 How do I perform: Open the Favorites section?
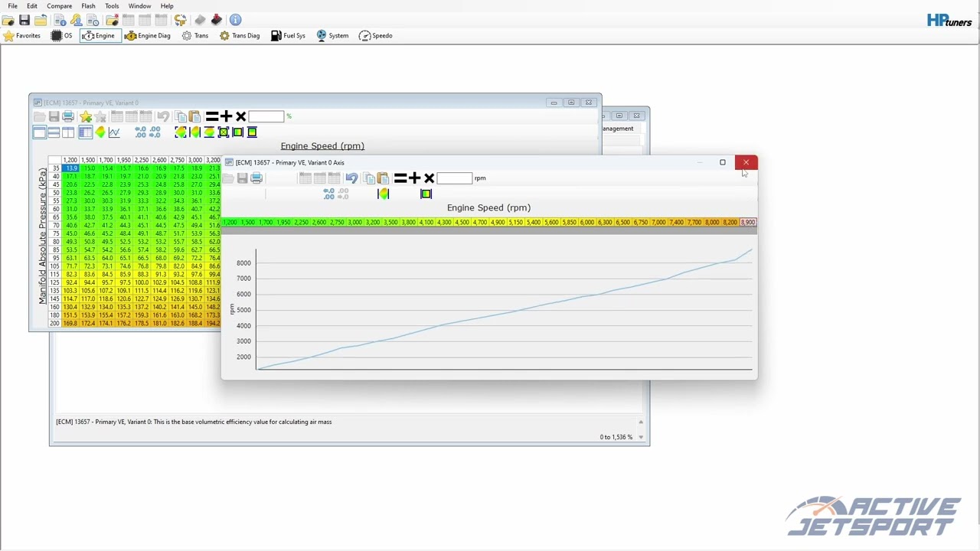coord(21,36)
